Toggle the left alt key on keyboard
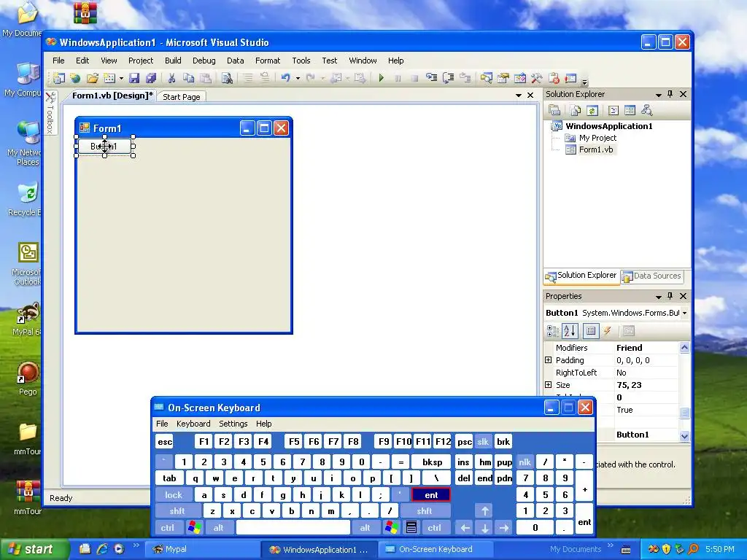Viewport: 747px width, 560px height. point(218,528)
